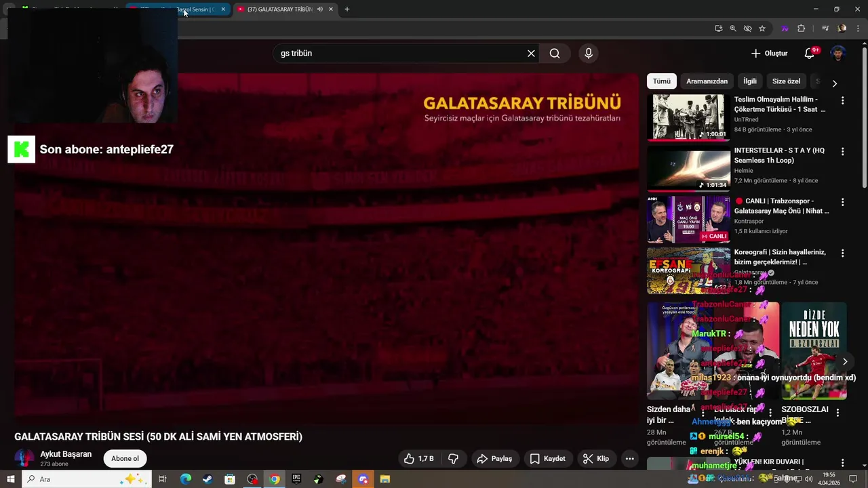Select the 'Aramanızdan' filter chip

[x=707, y=81]
